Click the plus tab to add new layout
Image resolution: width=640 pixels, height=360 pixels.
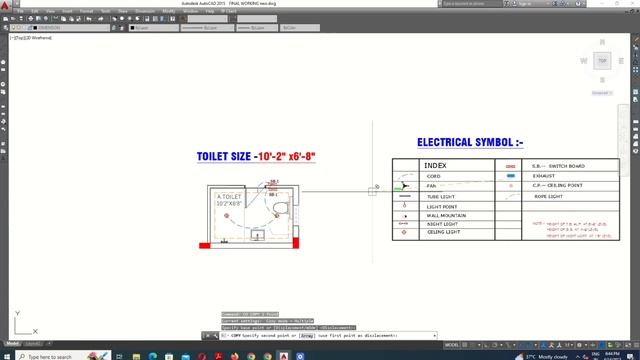point(49,344)
